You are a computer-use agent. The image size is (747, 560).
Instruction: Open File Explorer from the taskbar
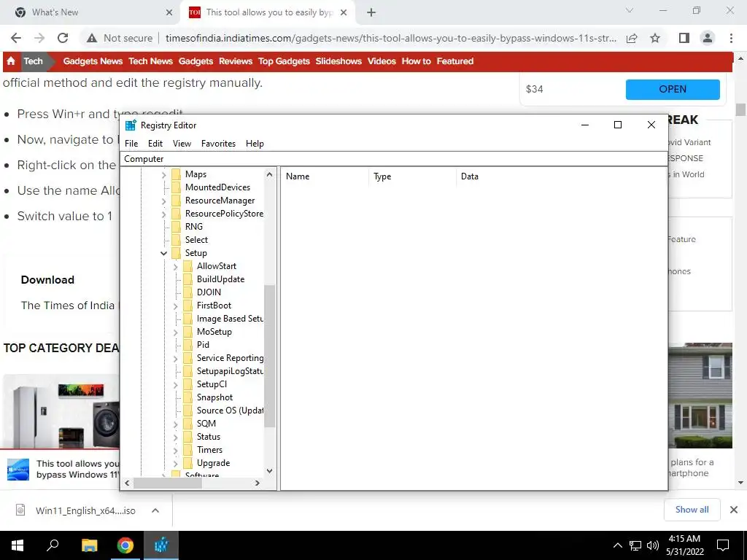point(89,545)
